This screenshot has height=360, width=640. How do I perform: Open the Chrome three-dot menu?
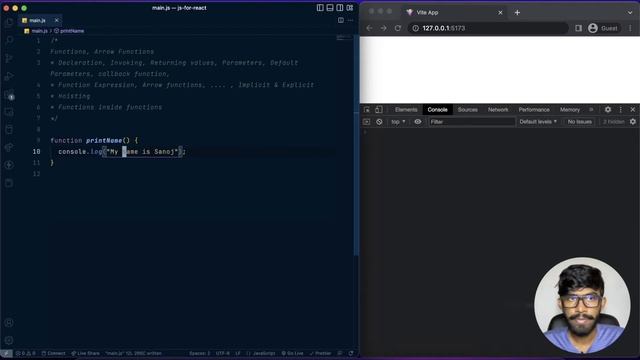[x=630, y=28]
